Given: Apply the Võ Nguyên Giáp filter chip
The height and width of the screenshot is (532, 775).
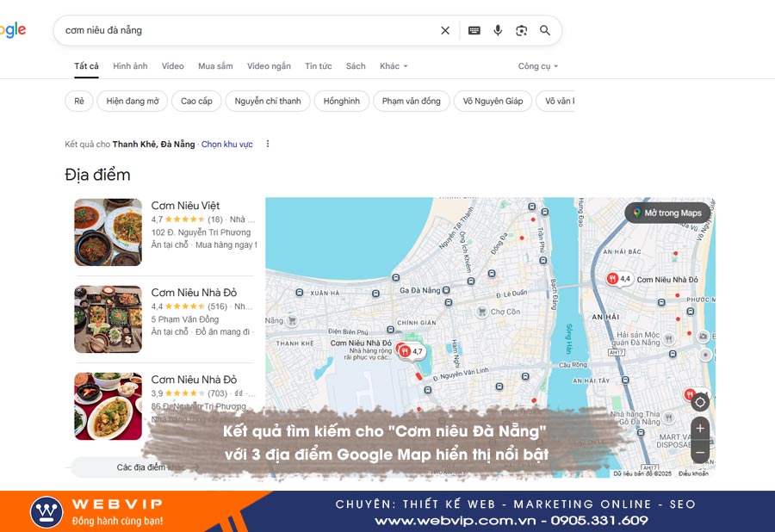Looking at the screenshot, I should [x=493, y=102].
